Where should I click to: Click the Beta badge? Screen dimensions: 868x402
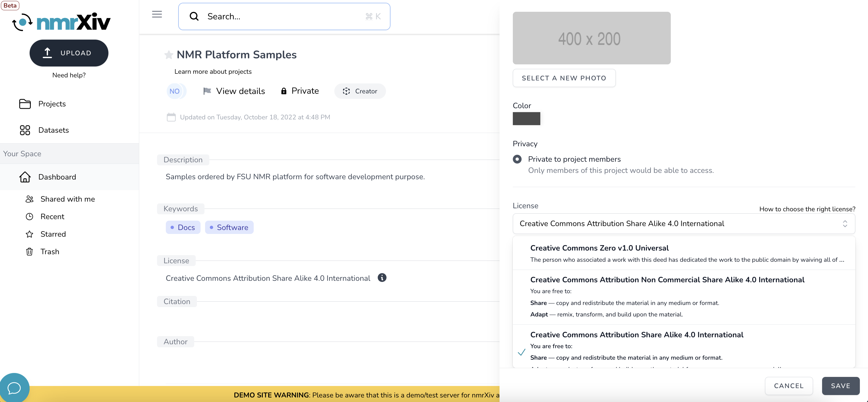point(10,5)
